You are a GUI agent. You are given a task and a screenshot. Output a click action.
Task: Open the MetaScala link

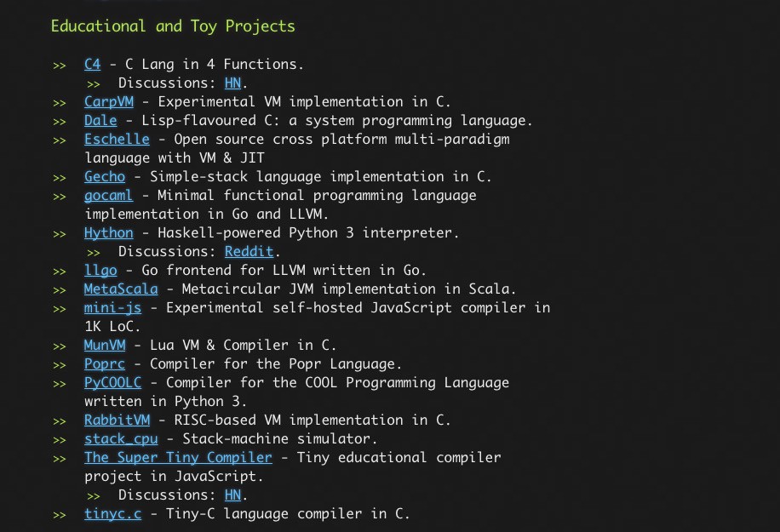[x=121, y=289]
